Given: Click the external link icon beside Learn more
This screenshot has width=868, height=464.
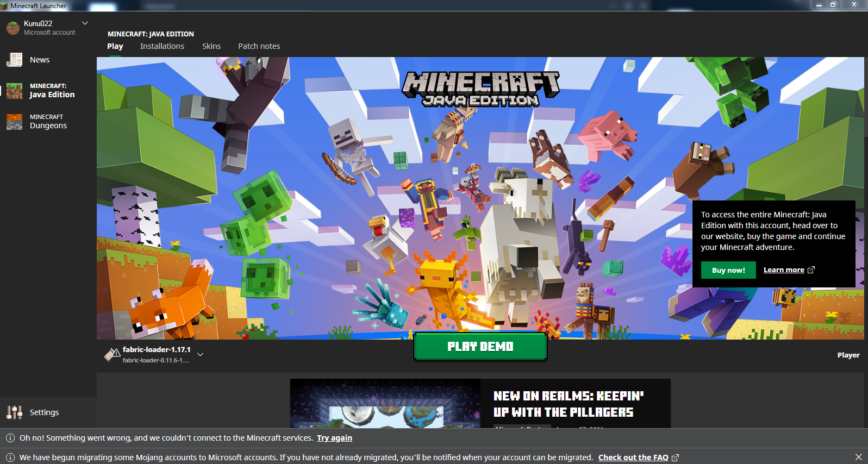Looking at the screenshot, I should pos(811,270).
